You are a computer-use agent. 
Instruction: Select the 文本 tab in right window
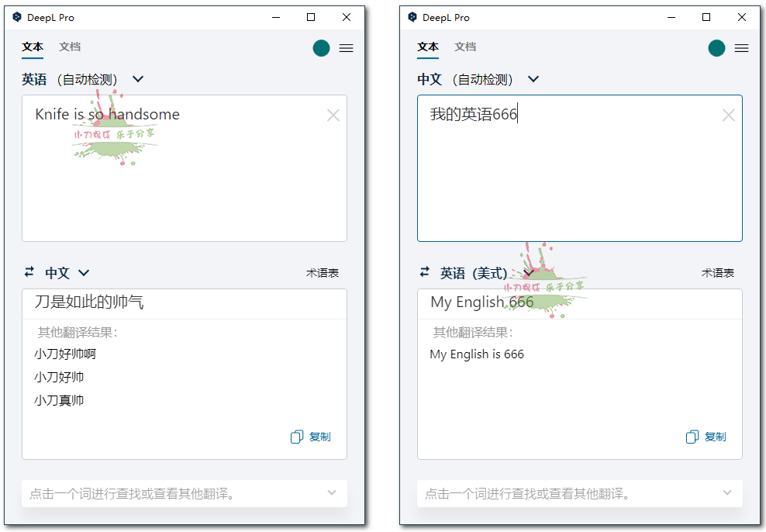pos(427,47)
